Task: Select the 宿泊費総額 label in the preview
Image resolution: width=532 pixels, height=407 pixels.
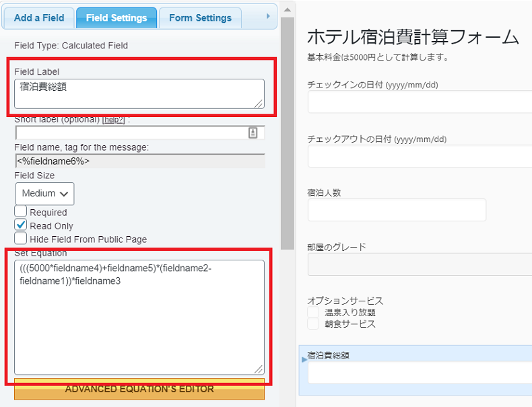Action: click(x=329, y=355)
